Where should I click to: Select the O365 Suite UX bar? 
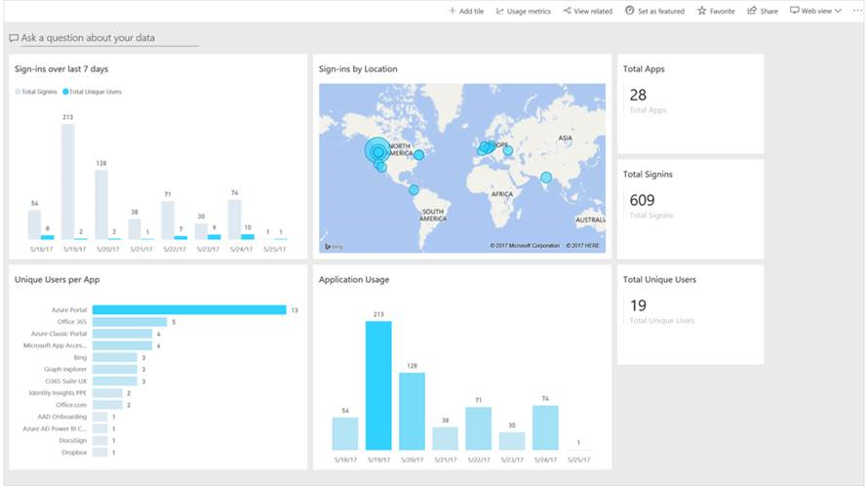114,382
